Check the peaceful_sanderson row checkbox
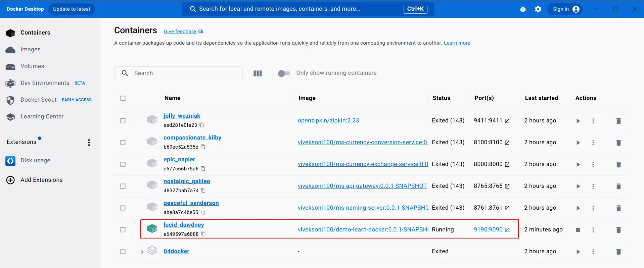The width and height of the screenshot is (644, 268). coord(123,208)
